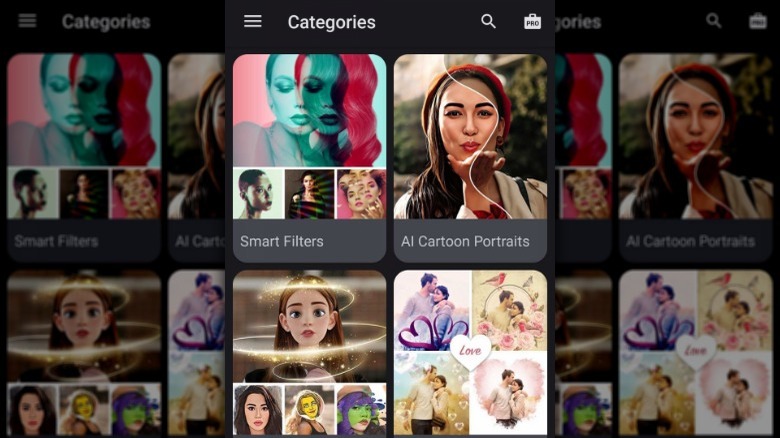The height and width of the screenshot is (438, 780).
Task: Select the vector portrait woman thumbnail in center screen
Action: (258, 410)
